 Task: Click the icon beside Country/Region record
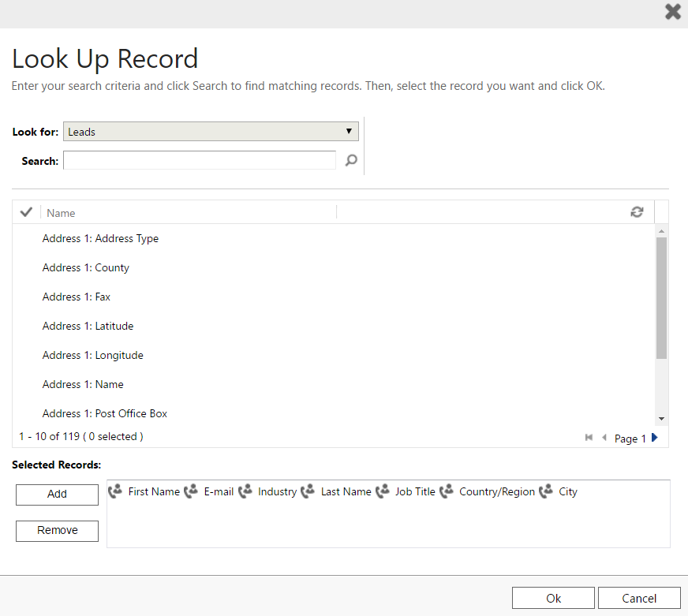[x=447, y=491]
